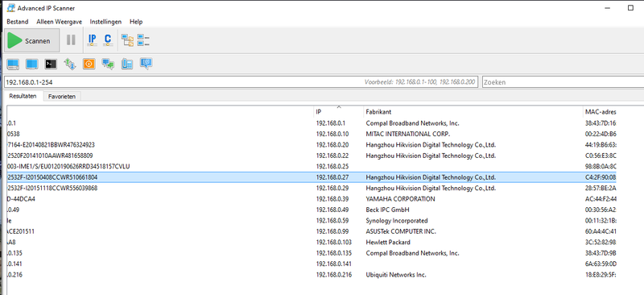Click the collapse all list icon
Image resolution: width=644 pixels, height=295 pixels.
(x=143, y=40)
